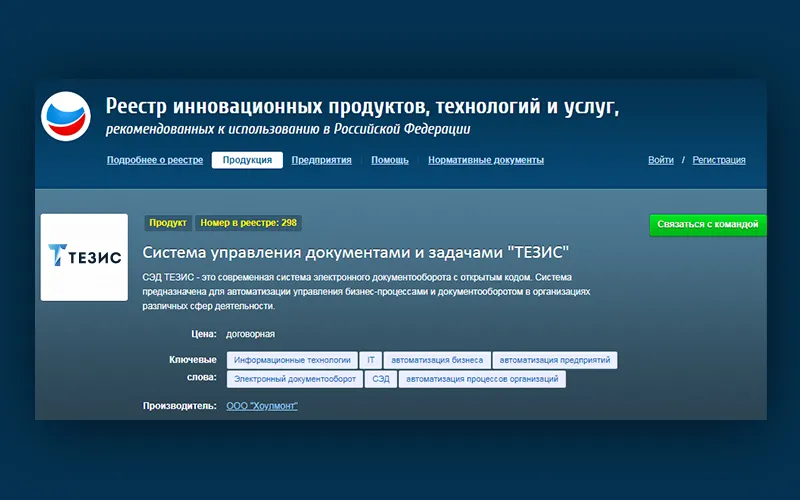This screenshot has width=800, height=500.
Task: Click the Войти login link
Action: coord(661,160)
